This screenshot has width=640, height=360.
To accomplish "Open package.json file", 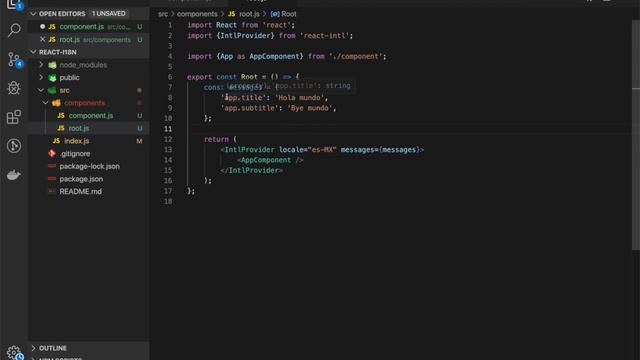I will point(81,179).
